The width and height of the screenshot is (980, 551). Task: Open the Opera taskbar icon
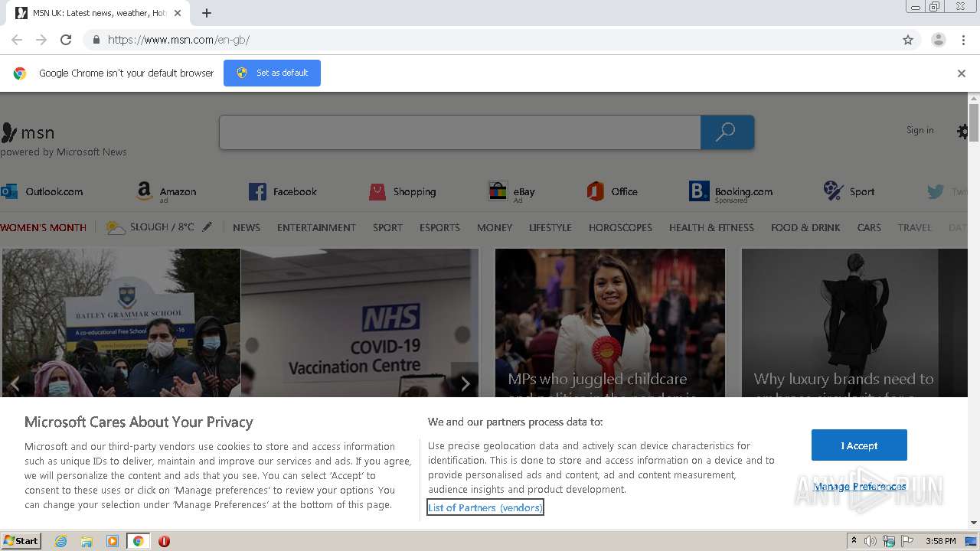[x=164, y=541]
